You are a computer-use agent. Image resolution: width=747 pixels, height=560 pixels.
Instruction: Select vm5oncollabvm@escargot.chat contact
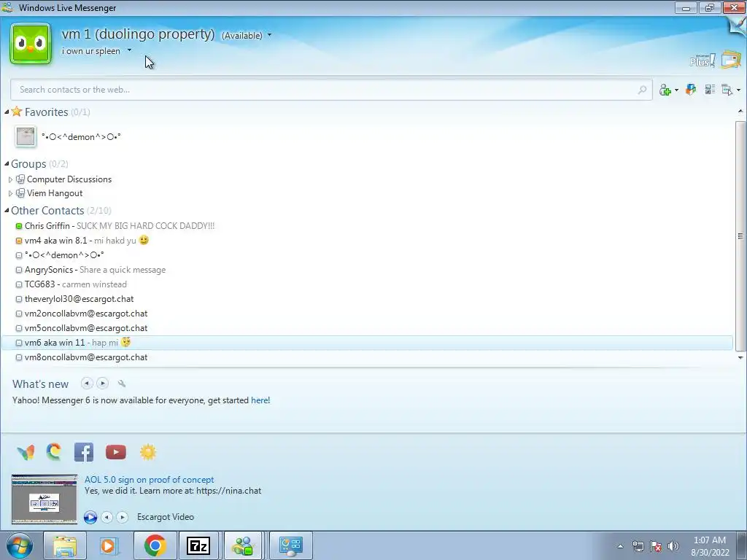point(367,328)
